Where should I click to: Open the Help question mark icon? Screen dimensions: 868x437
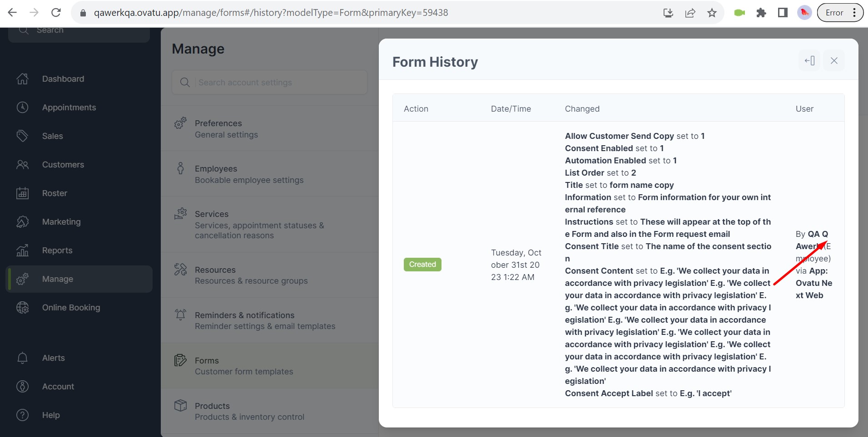click(x=22, y=415)
